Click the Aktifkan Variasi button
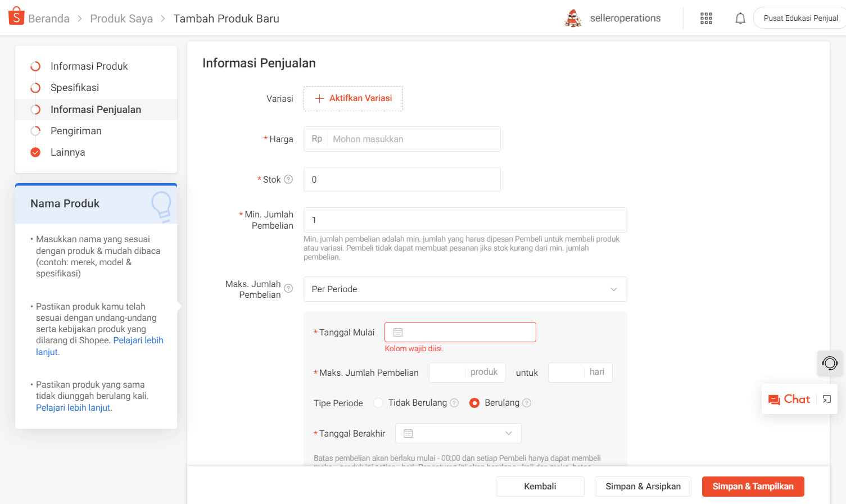The image size is (846, 504). click(353, 98)
